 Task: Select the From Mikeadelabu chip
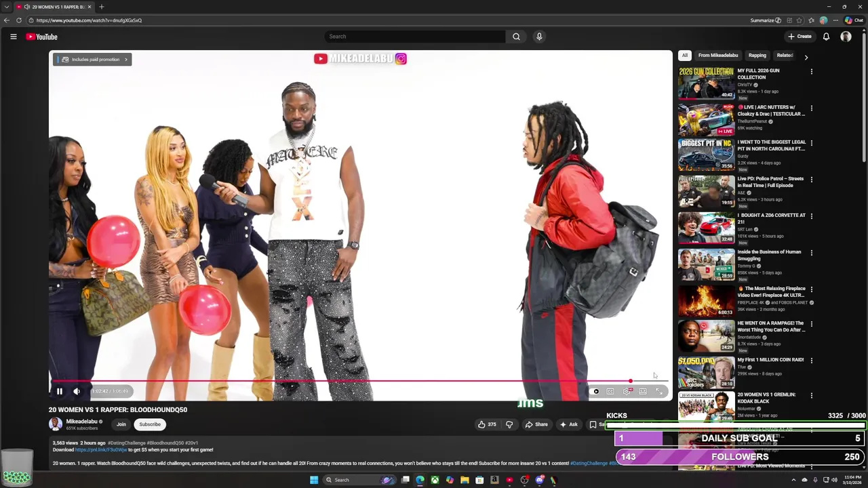pos(718,56)
